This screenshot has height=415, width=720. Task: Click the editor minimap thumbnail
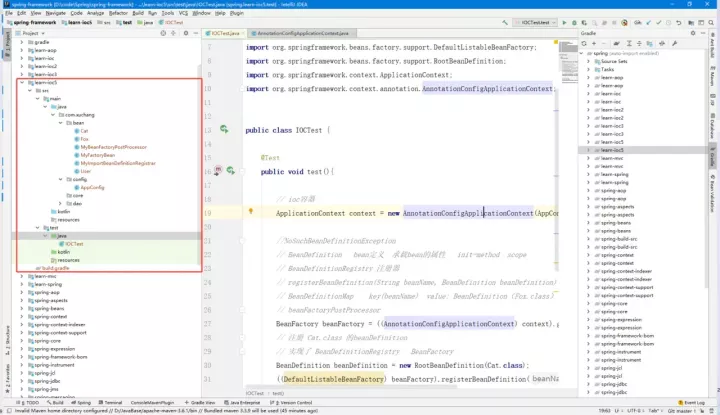tap(568, 60)
